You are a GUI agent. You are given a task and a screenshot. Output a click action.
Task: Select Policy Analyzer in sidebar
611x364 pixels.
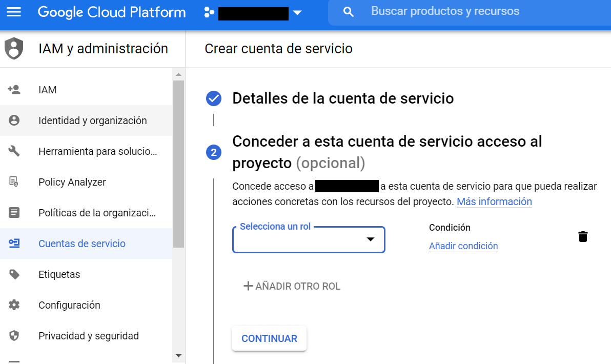tap(86, 181)
